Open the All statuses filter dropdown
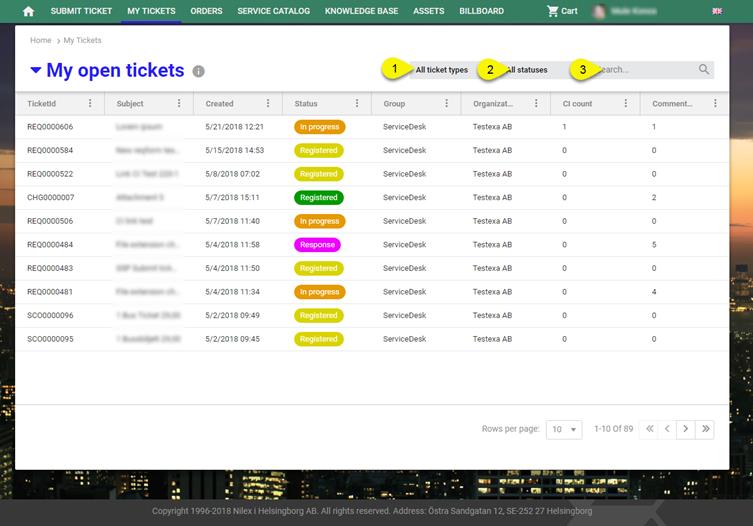 pos(527,70)
